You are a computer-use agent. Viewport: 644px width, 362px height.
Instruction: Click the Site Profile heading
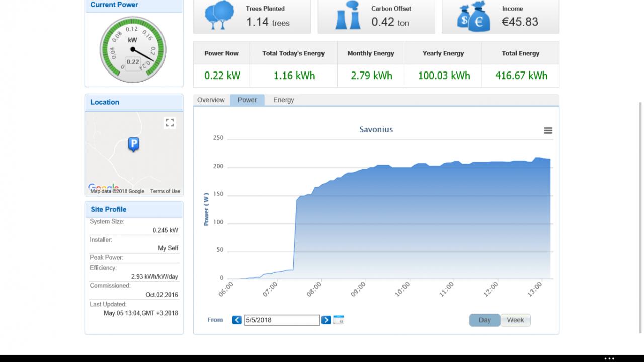point(109,209)
